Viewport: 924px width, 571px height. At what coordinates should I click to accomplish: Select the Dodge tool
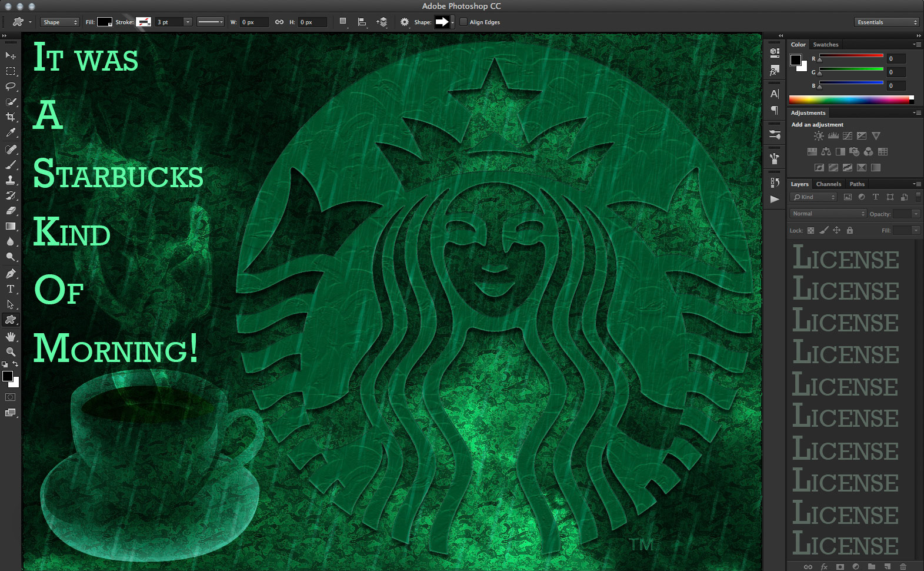point(11,257)
